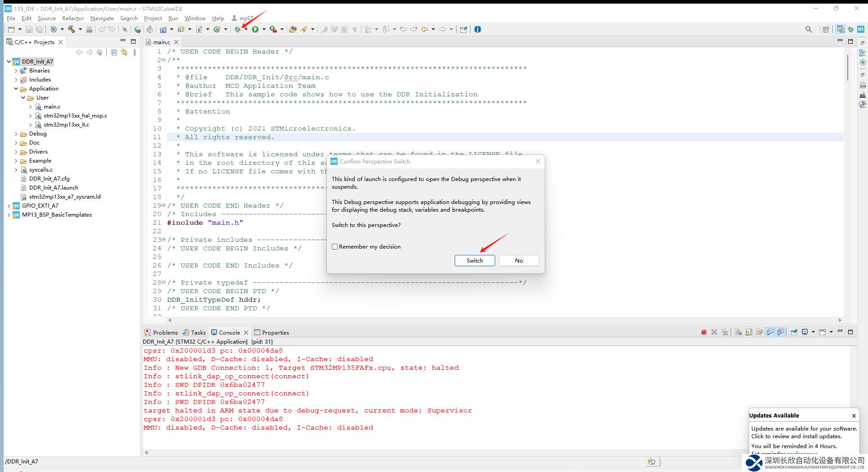Click the No button in dialog

[519, 261]
